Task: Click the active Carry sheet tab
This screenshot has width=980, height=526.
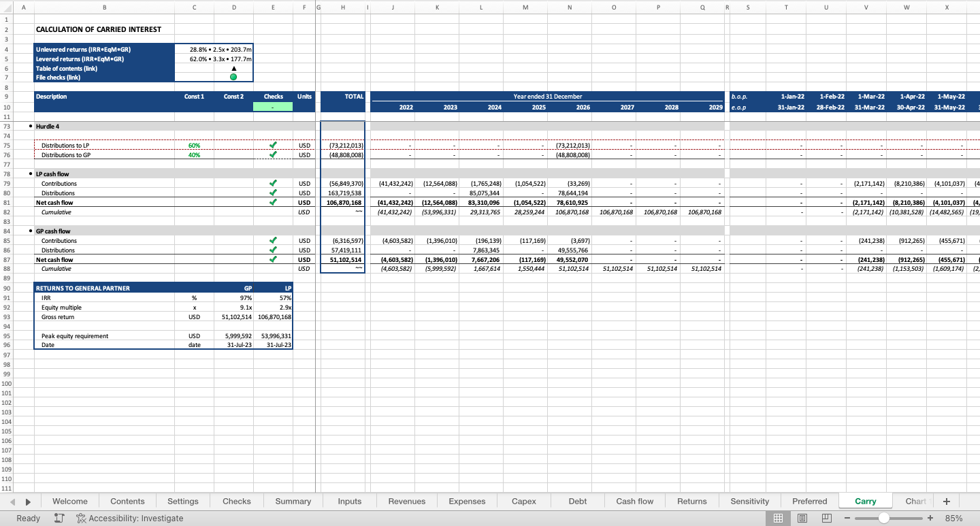Action: click(866, 501)
